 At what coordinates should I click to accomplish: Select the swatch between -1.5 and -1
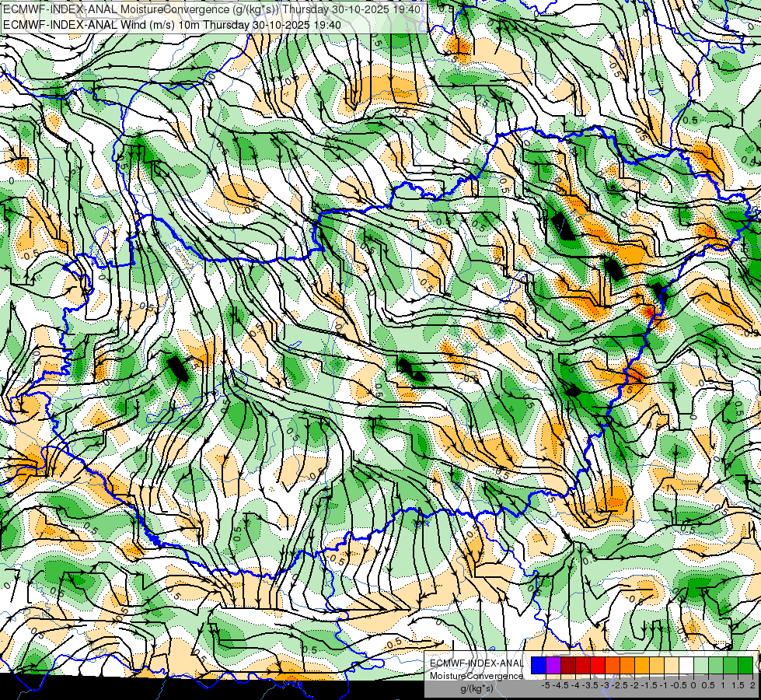[x=657, y=666]
